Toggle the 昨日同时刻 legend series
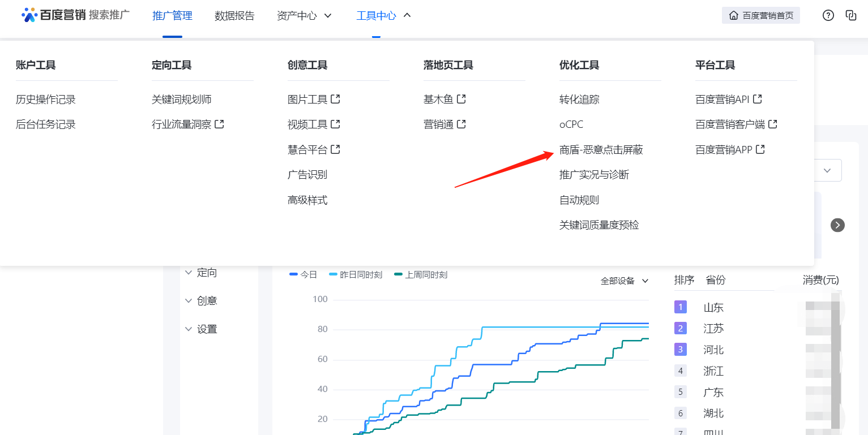868x435 pixels. tap(356, 275)
